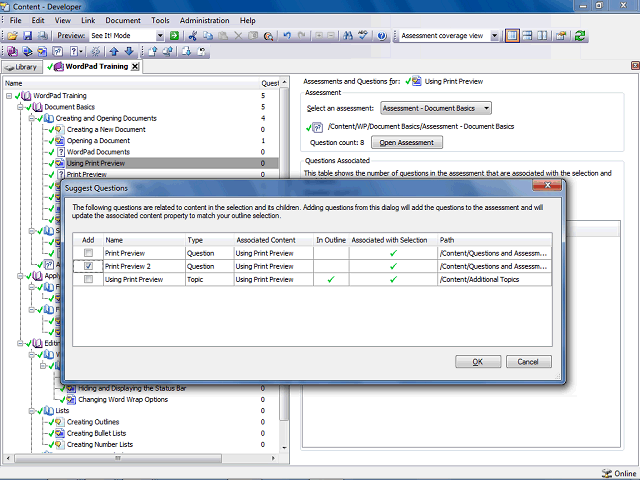Select the horizontal split layout icon

point(527,36)
